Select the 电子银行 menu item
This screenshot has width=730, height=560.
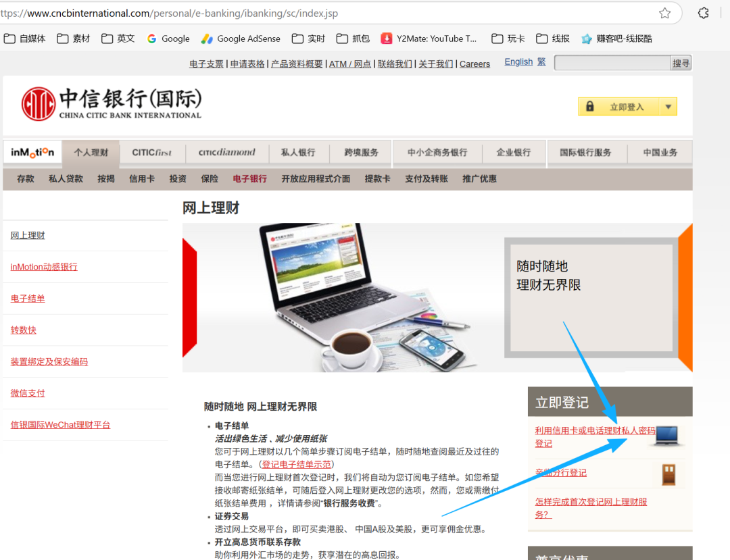pos(249,179)
